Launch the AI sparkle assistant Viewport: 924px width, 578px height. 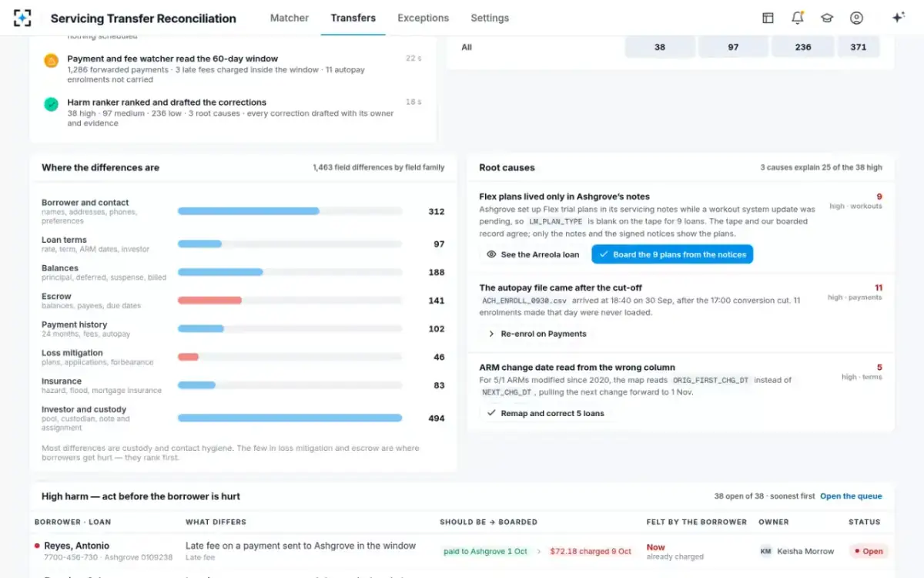coord(898,18)
